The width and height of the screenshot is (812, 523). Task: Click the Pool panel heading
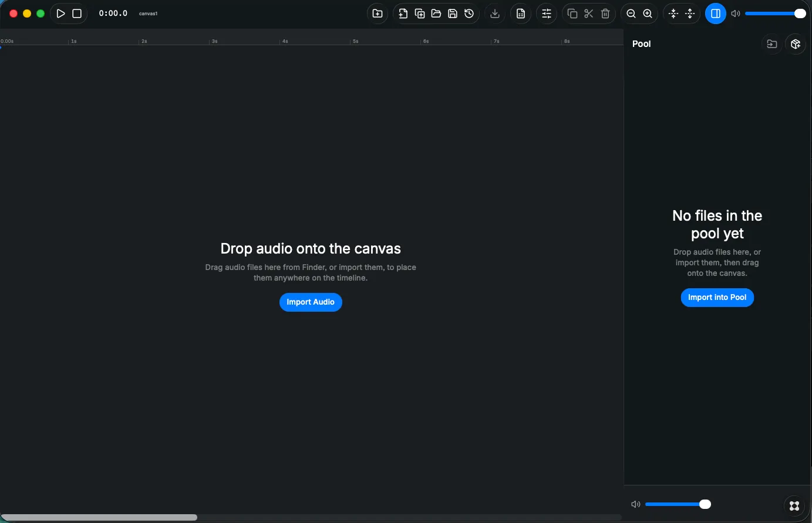[x=642, y=44]
